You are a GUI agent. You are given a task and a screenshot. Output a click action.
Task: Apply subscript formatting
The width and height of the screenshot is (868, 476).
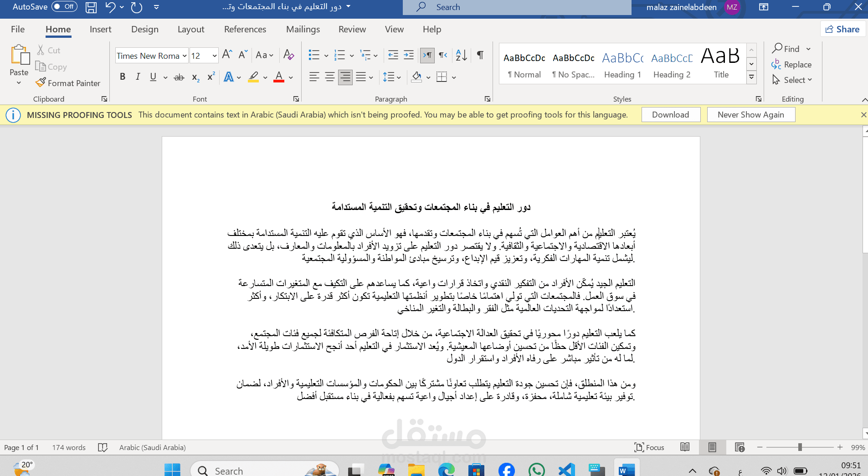(x=195, y=77)
